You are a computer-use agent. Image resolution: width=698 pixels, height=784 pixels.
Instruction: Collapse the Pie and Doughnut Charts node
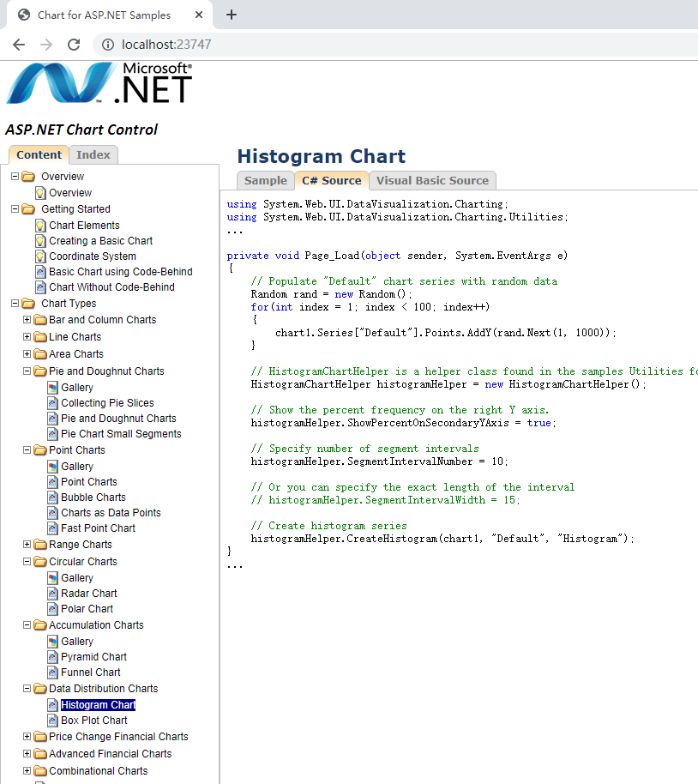coord(27,371)
